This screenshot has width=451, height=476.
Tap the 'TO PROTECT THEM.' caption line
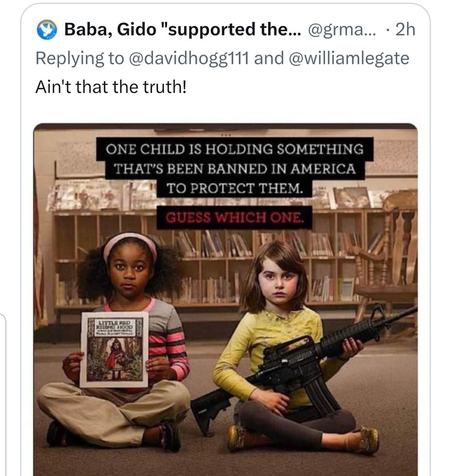(x=235, y=188)
